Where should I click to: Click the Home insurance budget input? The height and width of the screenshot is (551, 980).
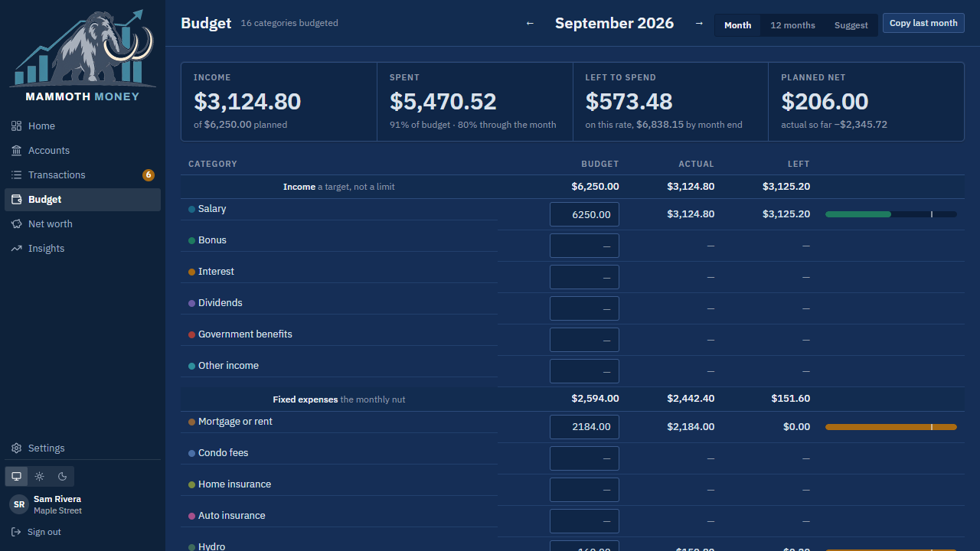584,490
